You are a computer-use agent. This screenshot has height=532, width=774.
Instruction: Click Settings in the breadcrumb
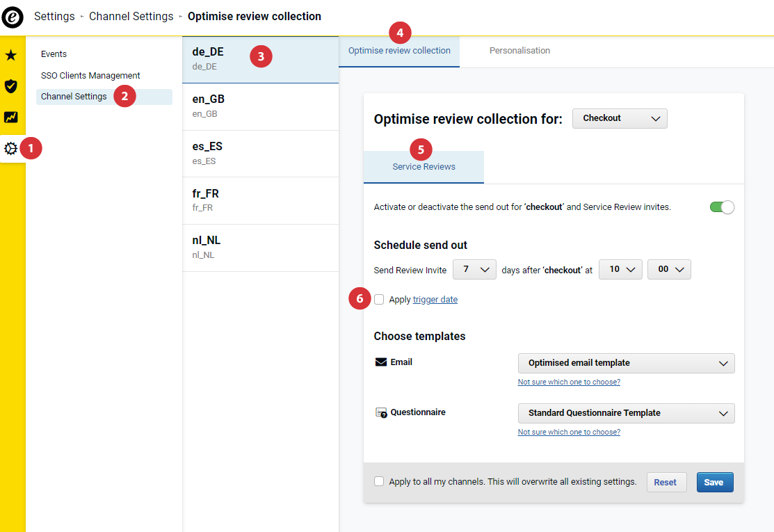54,16
